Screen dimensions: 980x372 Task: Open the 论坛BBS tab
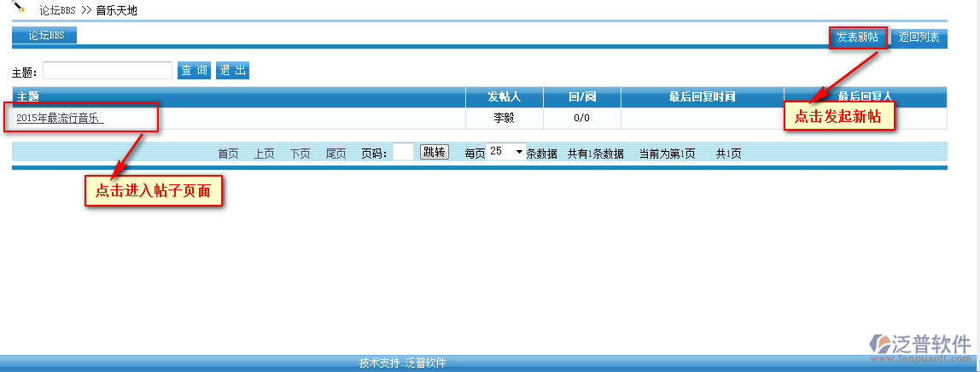pyautogui.click(x=44, y=36)
